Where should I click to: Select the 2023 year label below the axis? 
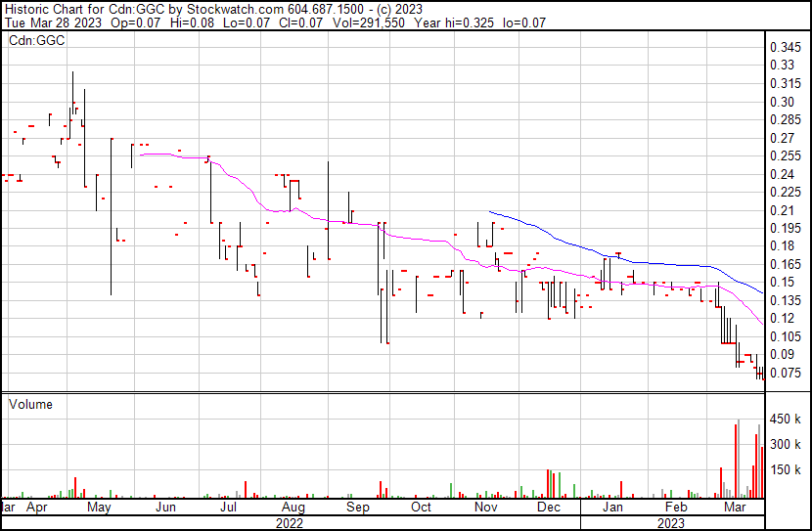tap(670, 523)
